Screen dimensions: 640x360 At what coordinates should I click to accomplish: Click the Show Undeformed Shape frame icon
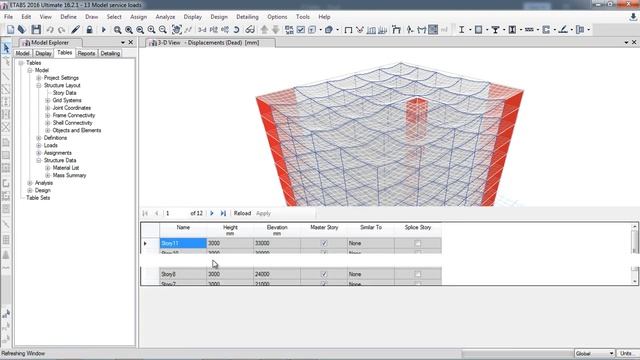tap(348, 30)
